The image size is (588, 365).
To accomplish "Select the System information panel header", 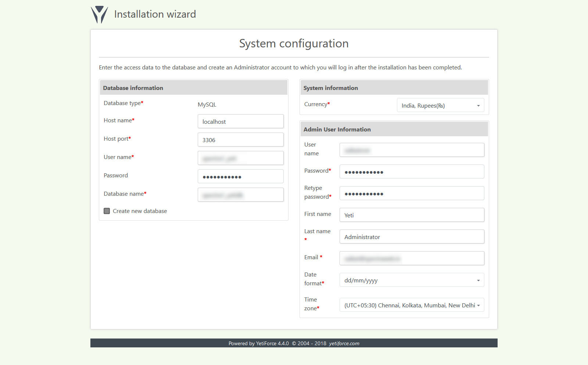I will click(x=330, y=88).
